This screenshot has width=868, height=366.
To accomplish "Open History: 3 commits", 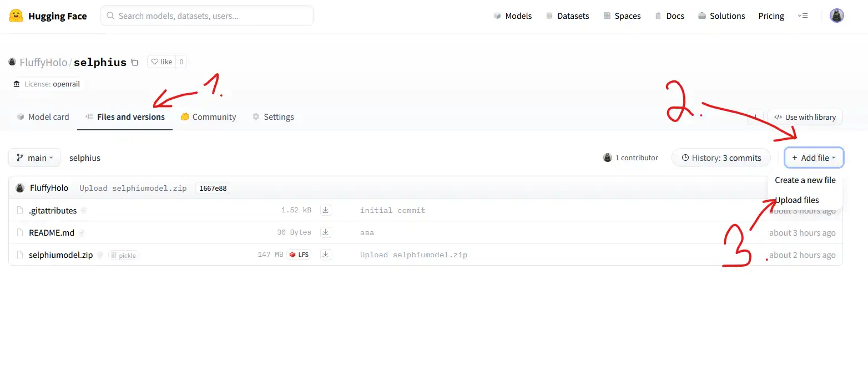I will tap(721, 157).
